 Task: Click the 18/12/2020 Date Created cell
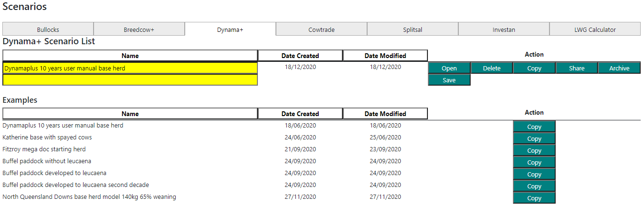click(300, 67)
